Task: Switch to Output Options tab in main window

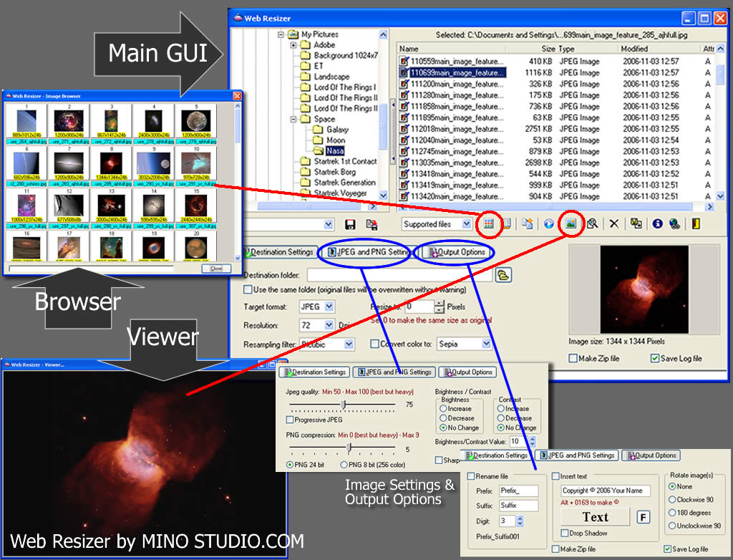Action: pyautogui.click(x=457, y=252)
